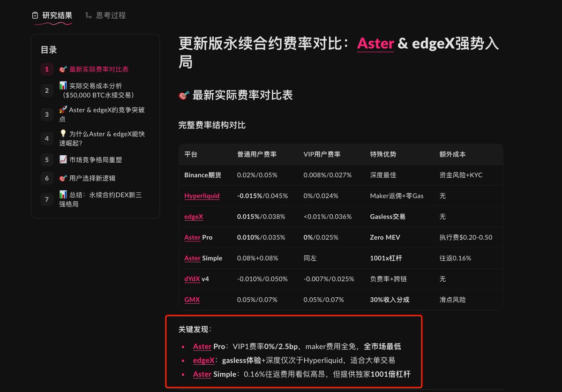The width and height of the screenshot is (562, 392).
Task: Click the 完整费率结构对比 subheading
Action: click(x=212, y=125)
